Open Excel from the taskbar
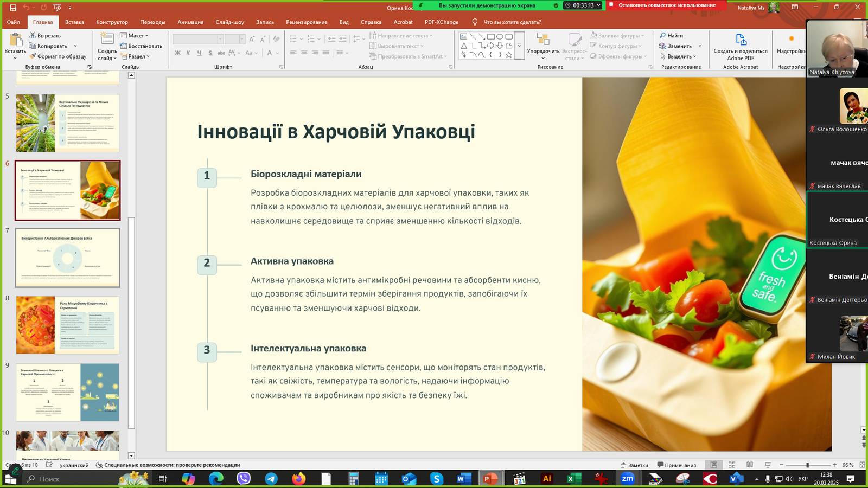 [x=573, y=479]
